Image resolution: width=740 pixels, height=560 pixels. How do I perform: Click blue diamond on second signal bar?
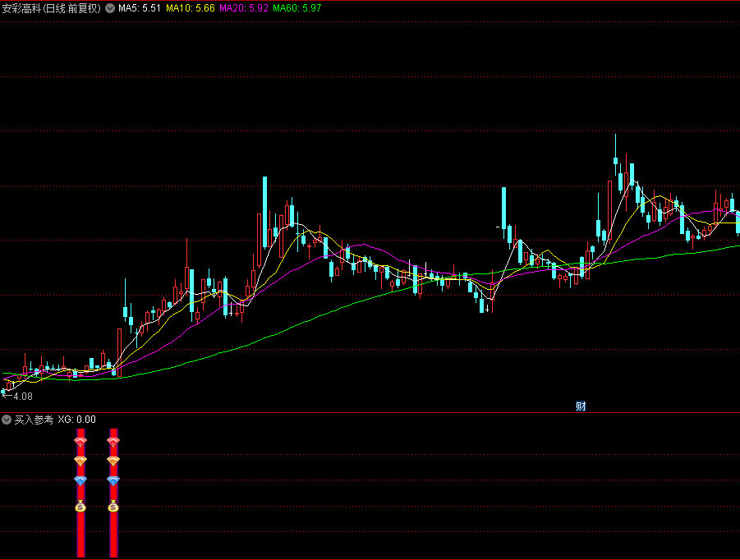[113, 480]
